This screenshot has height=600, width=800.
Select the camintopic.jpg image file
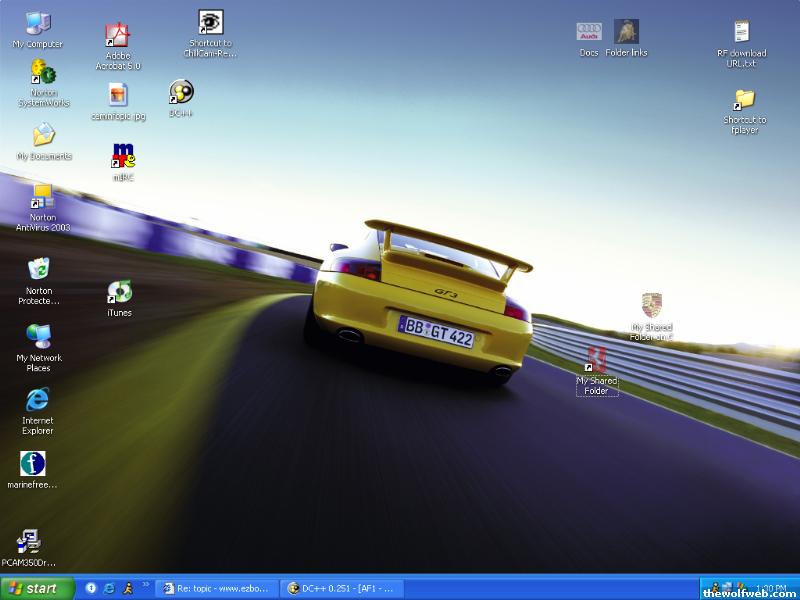pos(118,95)
